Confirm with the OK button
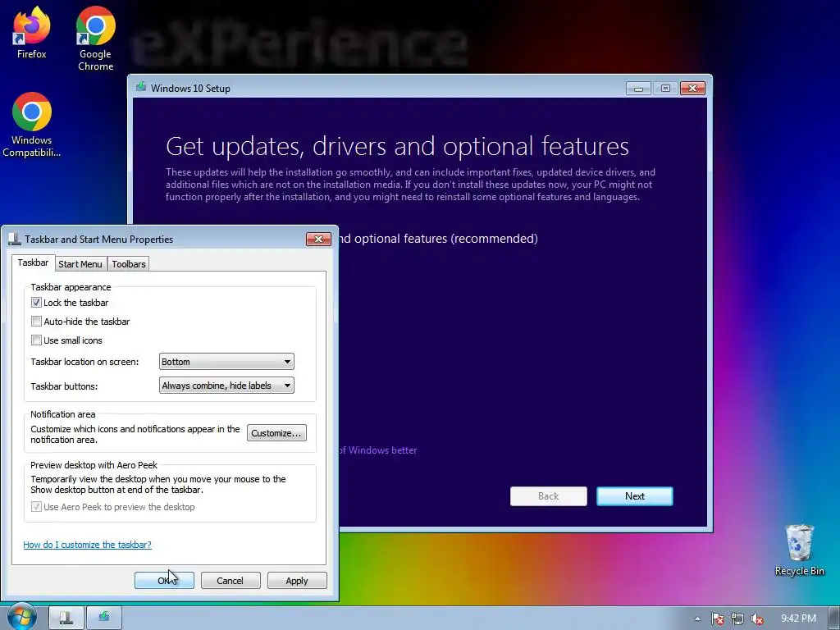 164,581
